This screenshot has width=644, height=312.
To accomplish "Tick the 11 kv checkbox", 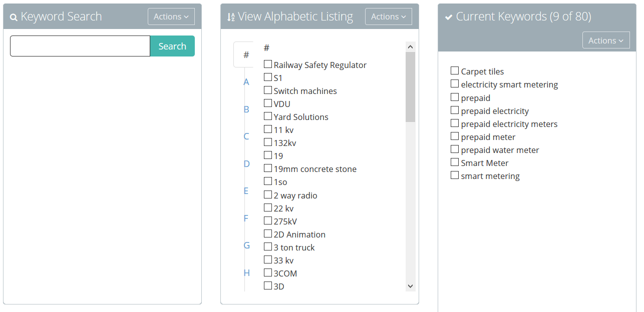I will tap(268, 129).
